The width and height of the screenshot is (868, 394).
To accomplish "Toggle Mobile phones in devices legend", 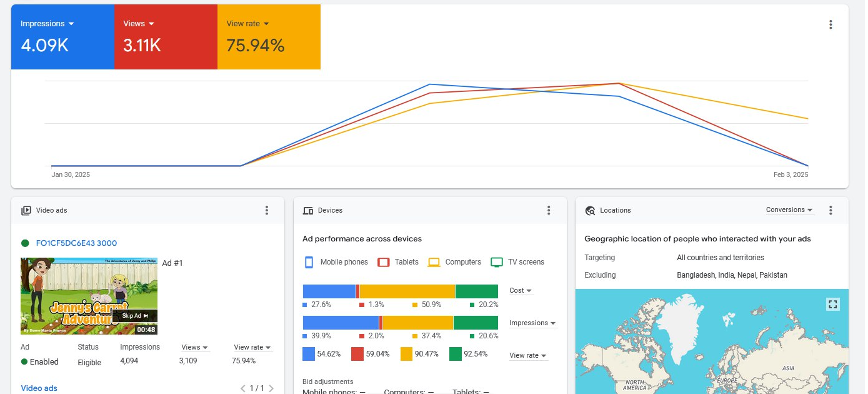I will pyautogui.click(x=336, y=262).
